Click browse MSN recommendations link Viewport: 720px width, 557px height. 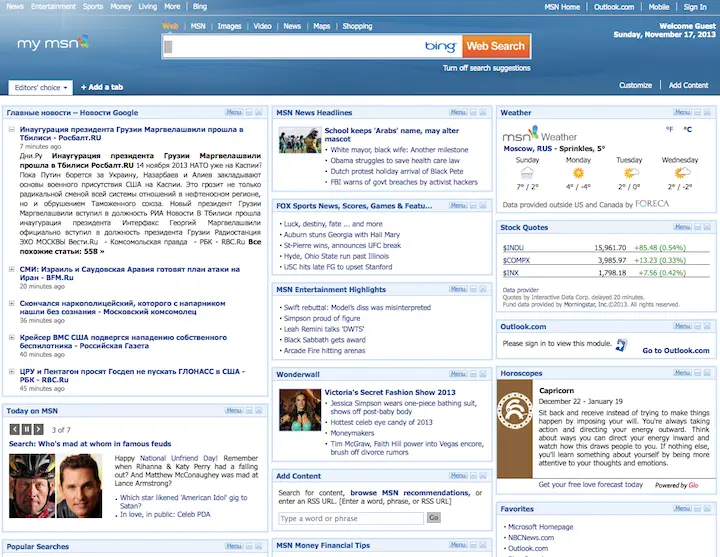pyautogui.click(x=410, y=493)
